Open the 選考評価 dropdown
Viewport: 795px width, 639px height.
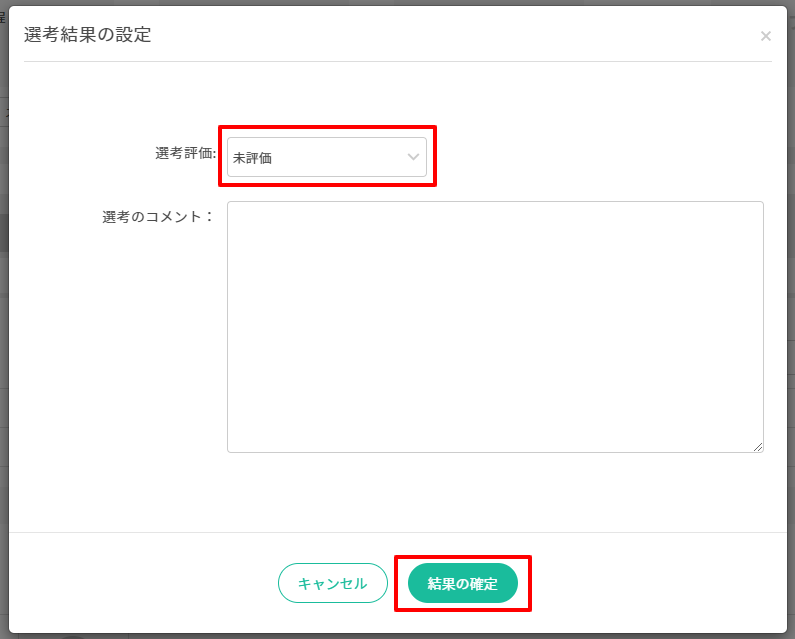pos(326,157)
